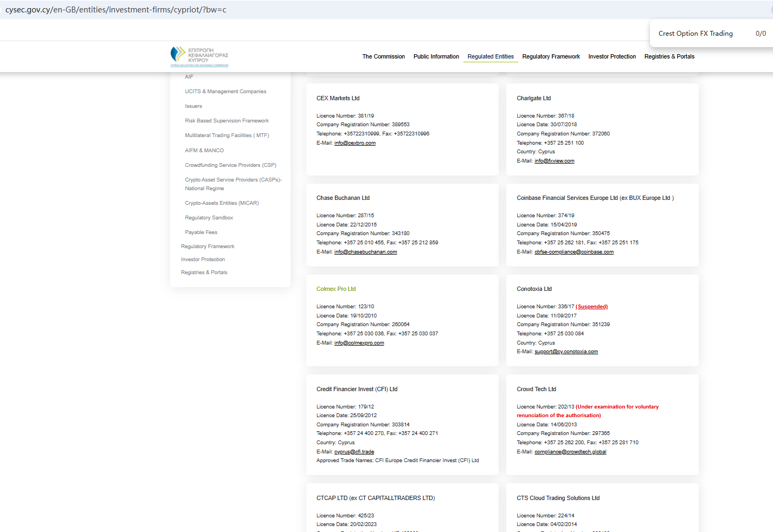Image resolution: width=773 pixels, height=532 pixels.
Task: Open Registries & Portals in top navigation
Action: (669, 56)
